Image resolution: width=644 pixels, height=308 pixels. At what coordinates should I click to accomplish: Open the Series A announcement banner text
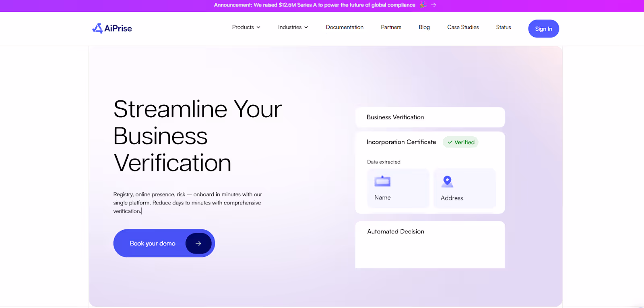click(x=315, y=5)
